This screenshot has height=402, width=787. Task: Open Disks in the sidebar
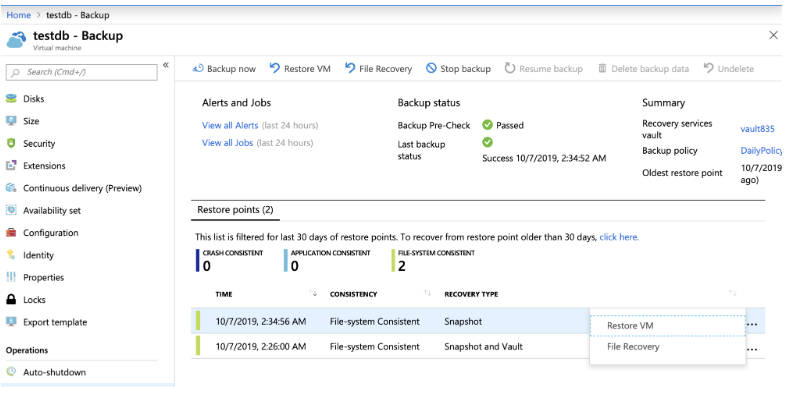click(33, 98)
